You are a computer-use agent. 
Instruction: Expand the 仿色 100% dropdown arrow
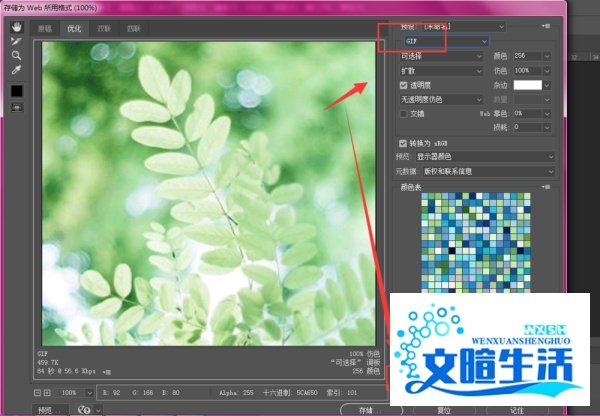point(547,71)
